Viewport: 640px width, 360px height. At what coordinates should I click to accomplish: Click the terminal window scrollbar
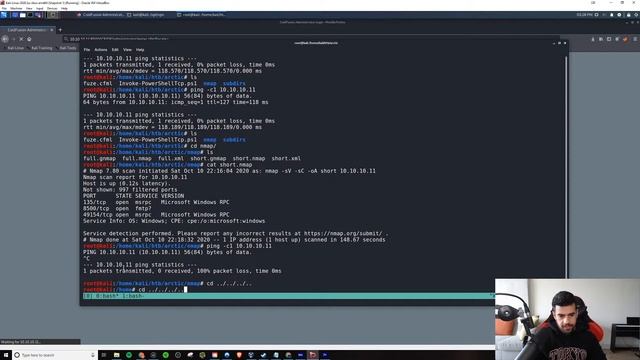(566, 167)
